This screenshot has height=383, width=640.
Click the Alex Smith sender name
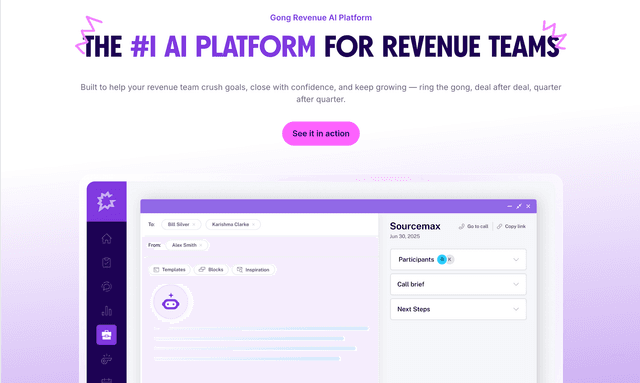184,245
